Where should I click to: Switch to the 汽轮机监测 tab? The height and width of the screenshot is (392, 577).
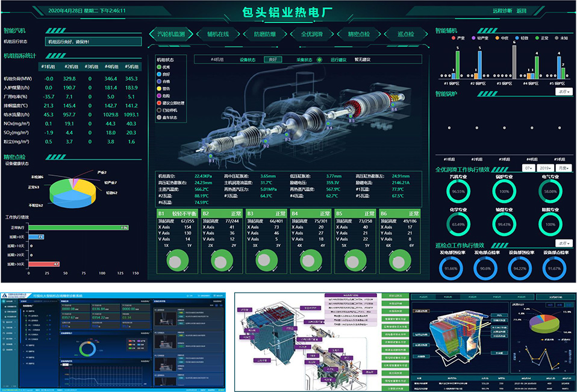(171, 34)
